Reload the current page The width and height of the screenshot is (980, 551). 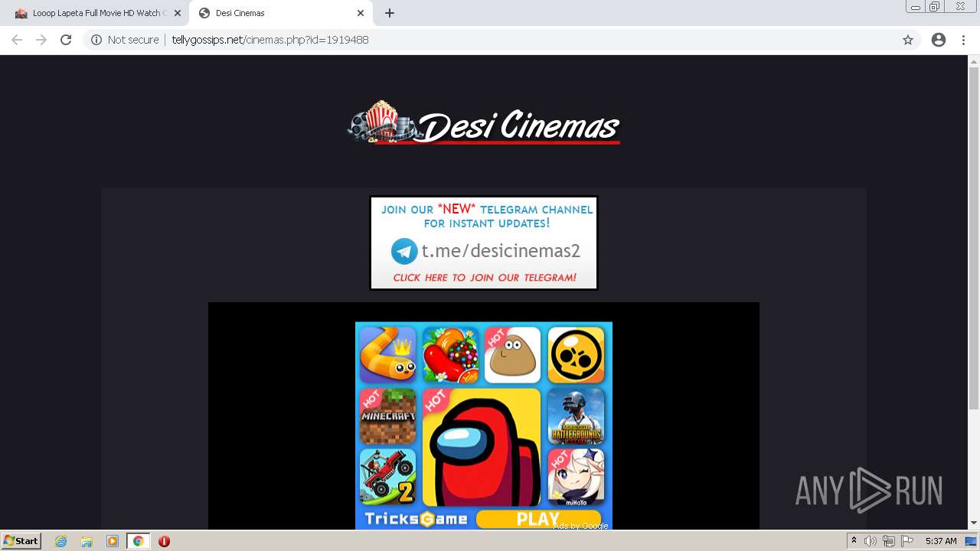(66, 40)
